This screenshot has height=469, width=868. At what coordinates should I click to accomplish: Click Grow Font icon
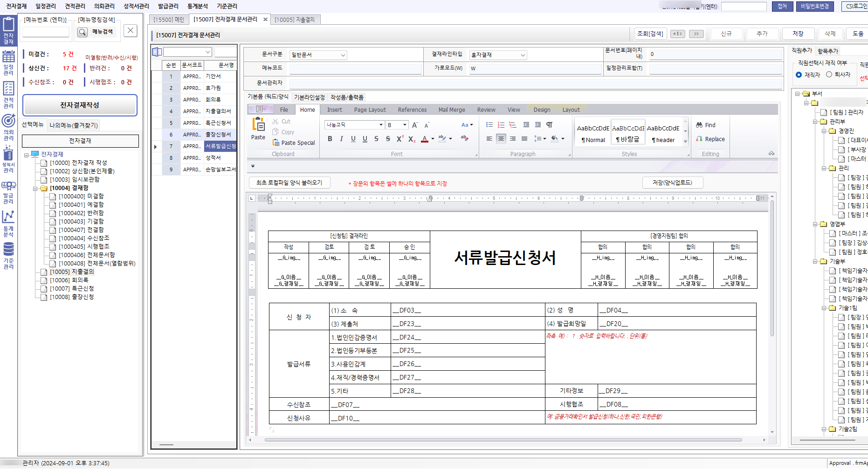415,125
